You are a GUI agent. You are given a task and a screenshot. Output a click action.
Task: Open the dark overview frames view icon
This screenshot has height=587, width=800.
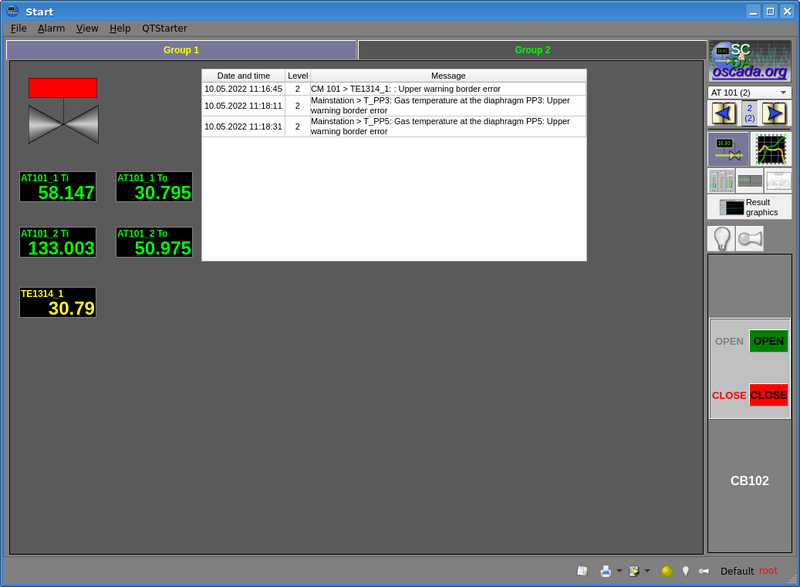click(749, 181)
